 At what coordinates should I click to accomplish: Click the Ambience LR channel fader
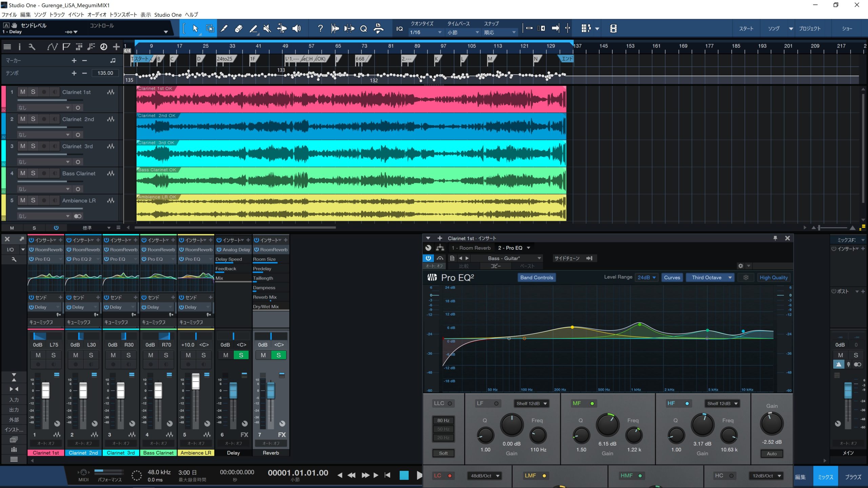196,382
